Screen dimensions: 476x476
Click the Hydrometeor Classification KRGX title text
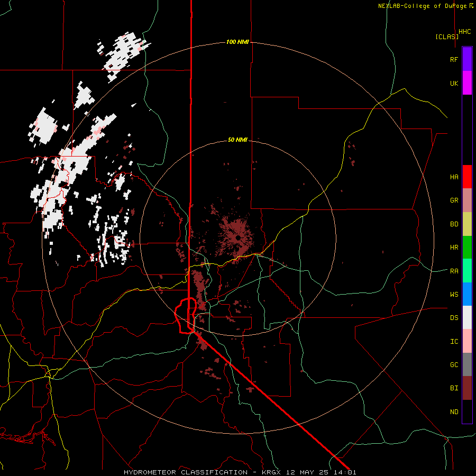pos(240,472)
